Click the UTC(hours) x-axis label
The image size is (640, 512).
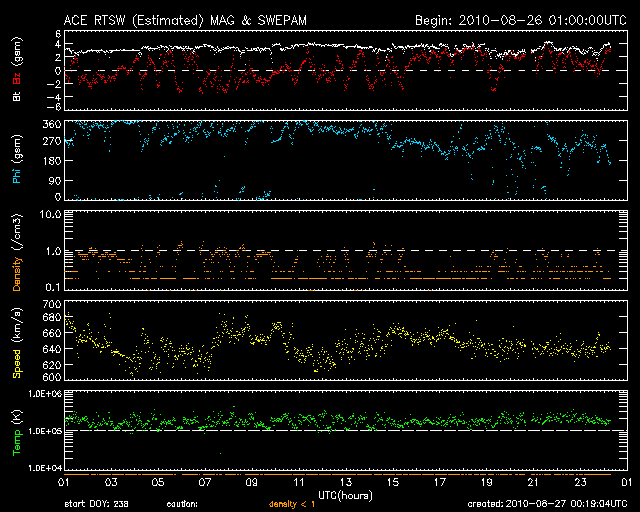346,494
